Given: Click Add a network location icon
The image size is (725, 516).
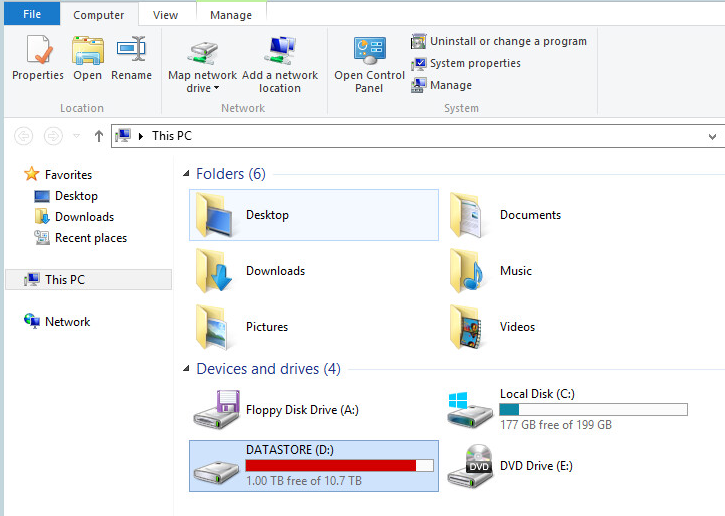Looking at the screenshot, I should pyautogui.click(x=280, y=50).
